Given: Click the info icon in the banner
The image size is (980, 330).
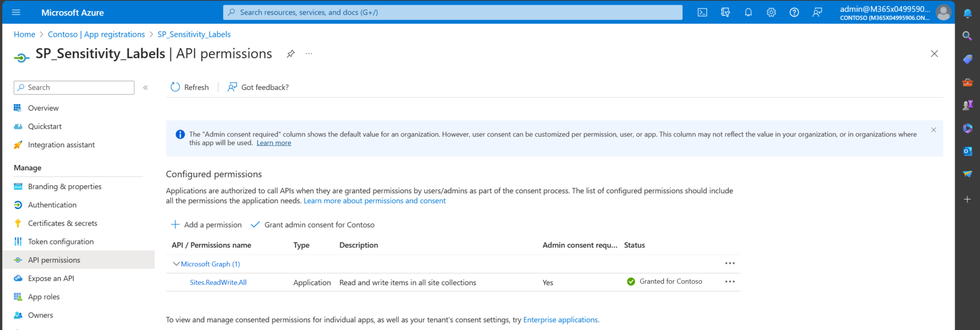Looking at the screenshot, I should 180,134.
